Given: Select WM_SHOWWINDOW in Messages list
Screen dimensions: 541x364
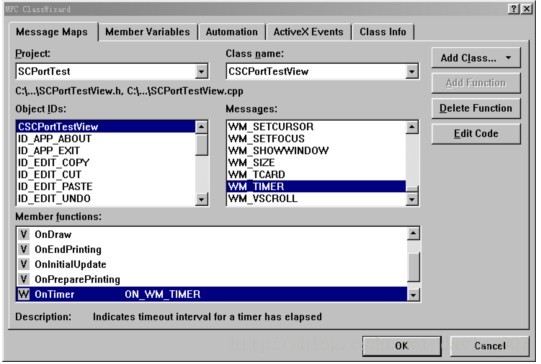Looking at the screenshot, I should (x=316, y=151).
